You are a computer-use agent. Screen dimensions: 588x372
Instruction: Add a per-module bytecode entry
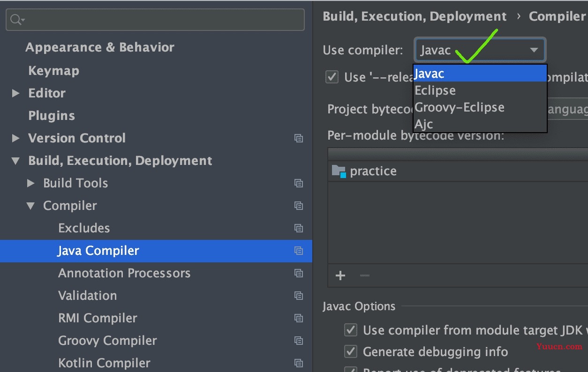(340, 275)
